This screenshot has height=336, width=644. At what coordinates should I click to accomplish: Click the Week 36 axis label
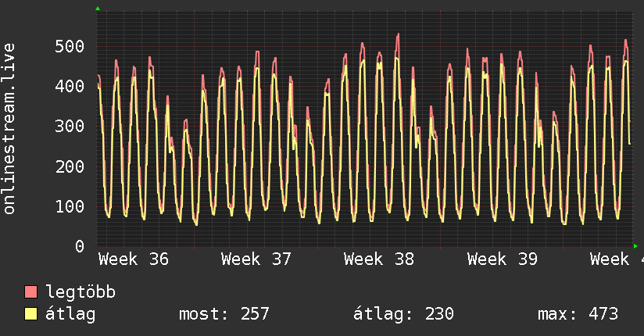pyautogui.click(x=134, y=259)
